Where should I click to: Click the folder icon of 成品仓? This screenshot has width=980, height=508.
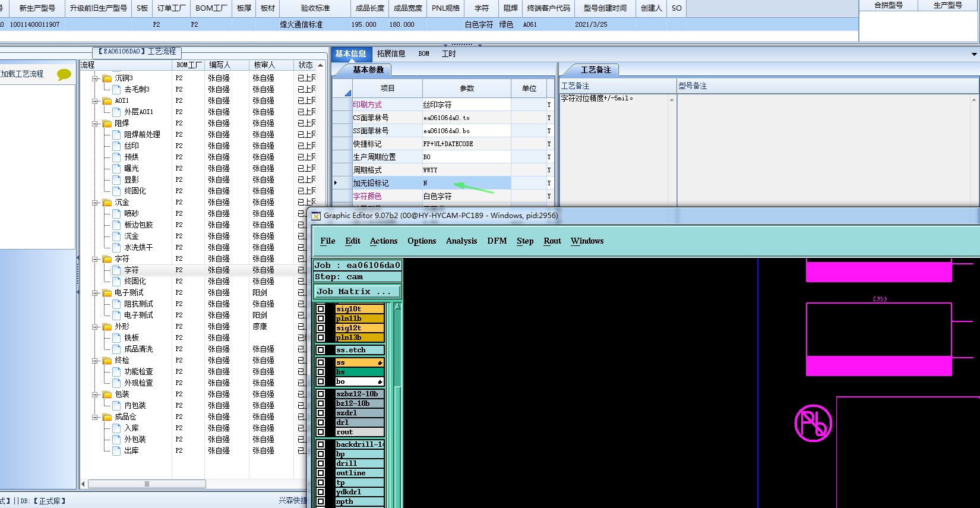pyautogui.click(x=107, y=417)
